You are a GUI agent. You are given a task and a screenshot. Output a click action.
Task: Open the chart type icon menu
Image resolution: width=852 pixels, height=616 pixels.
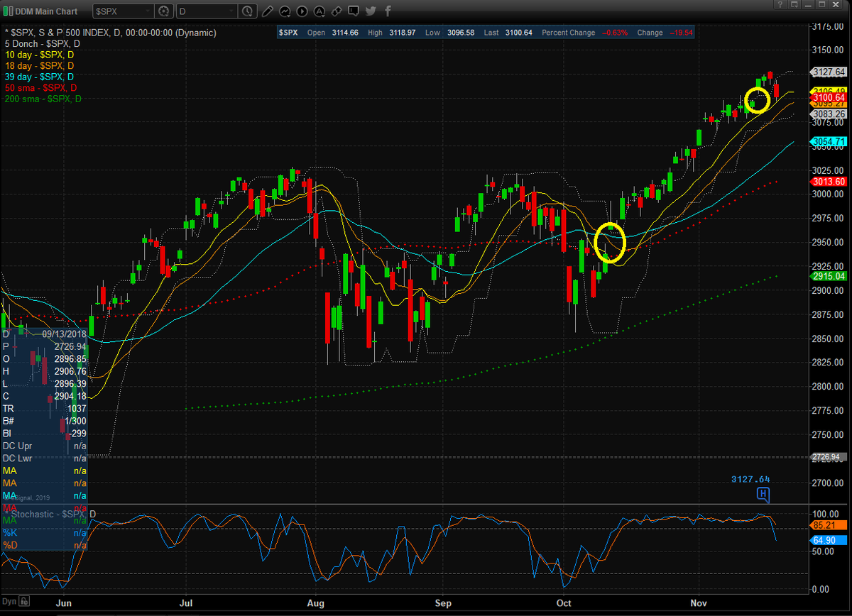(x=284, y=11)
